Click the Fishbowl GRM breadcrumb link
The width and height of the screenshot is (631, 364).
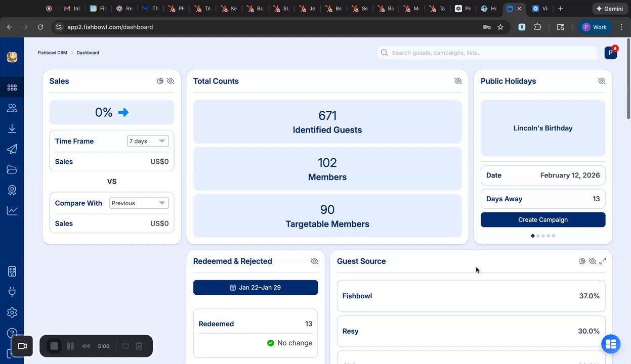[53, 53]
